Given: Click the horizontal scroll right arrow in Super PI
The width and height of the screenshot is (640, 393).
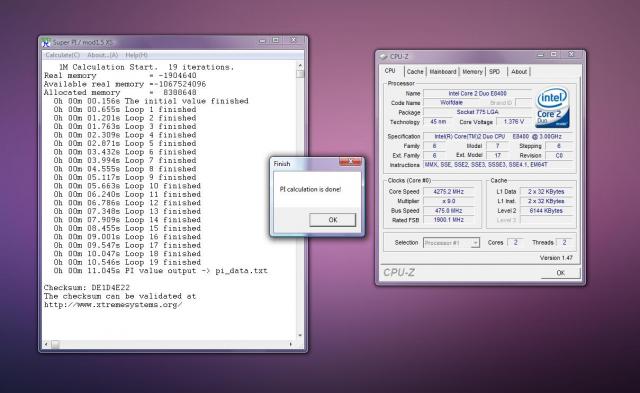Looking at the screenshot, I should click(x=291, y=344).
